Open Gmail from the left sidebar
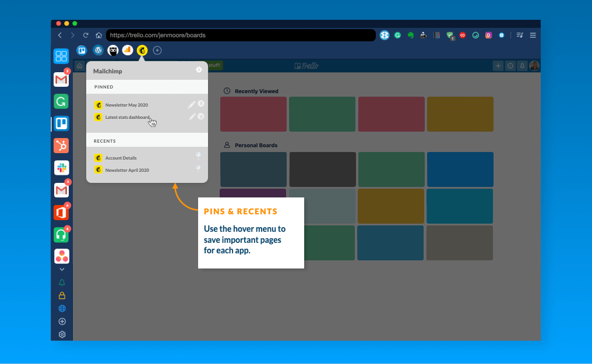 61,79
